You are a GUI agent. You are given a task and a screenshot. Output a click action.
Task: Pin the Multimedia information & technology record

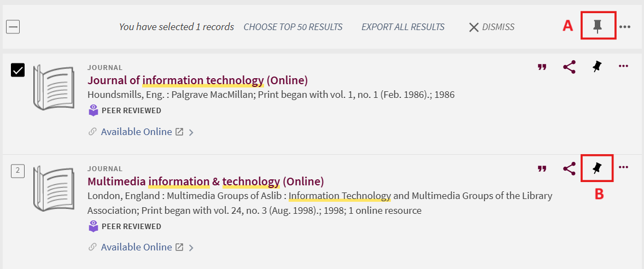(597, 168)
